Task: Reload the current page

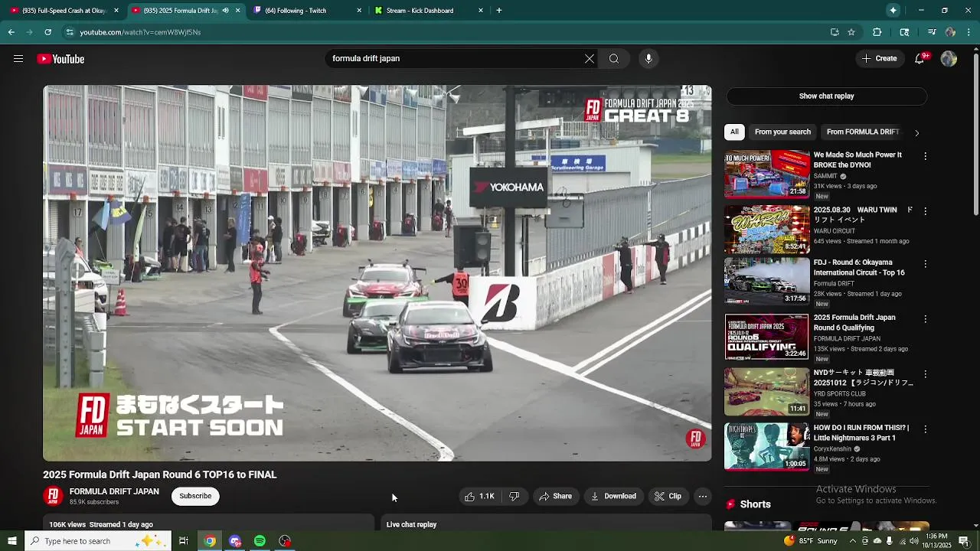Action: 47,32
